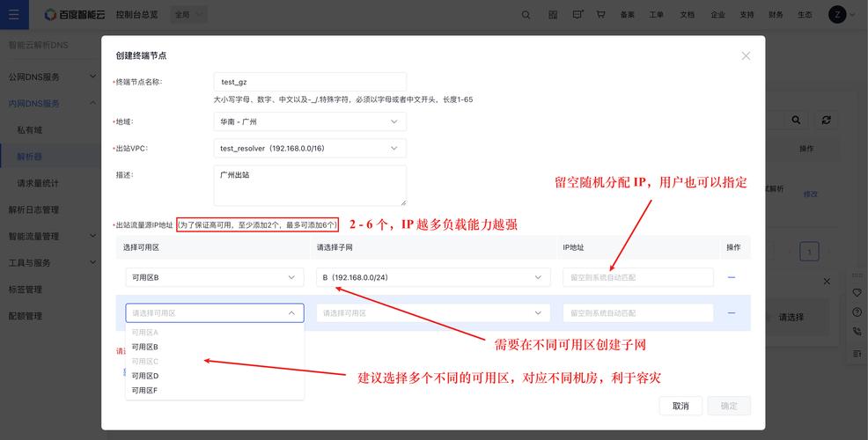Click the magnifier search icon in header
Viewport: 868px width, 440px height.
click(x=526, y=15)
